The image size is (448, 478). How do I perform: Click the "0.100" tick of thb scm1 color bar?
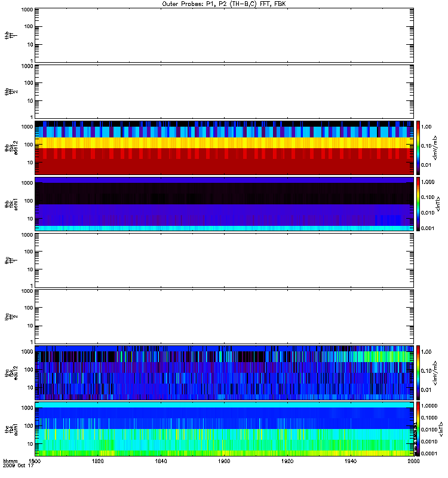428,197
